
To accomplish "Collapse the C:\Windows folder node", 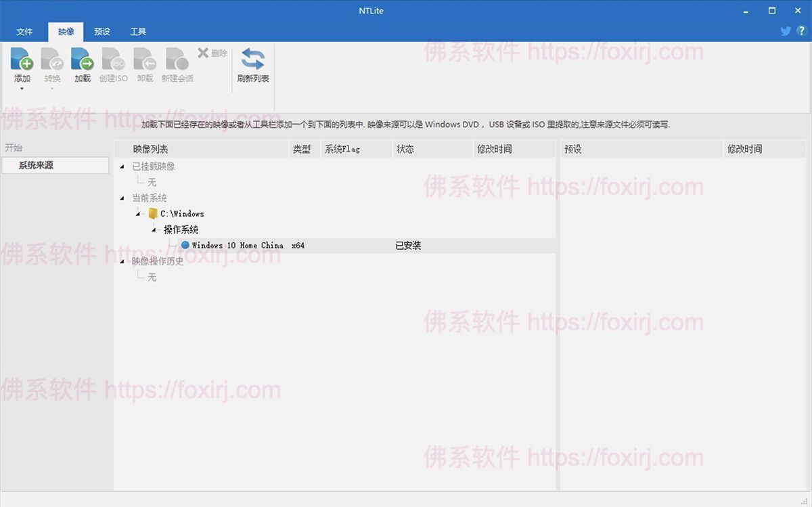I will pos(138,213).
